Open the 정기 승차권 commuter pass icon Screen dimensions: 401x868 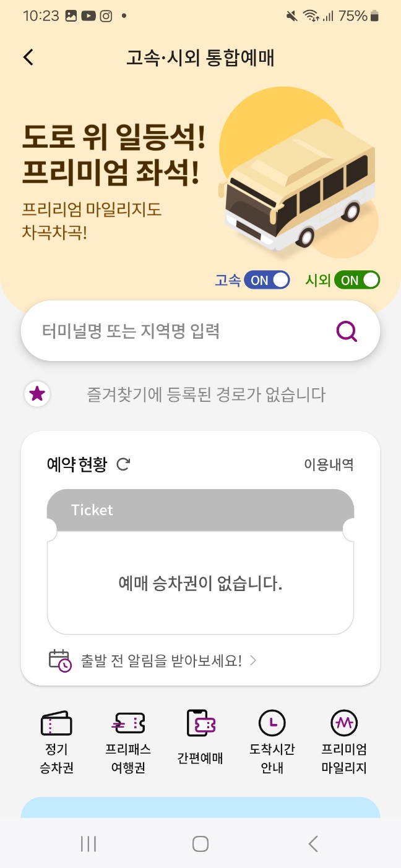click(x=56, y=739)
